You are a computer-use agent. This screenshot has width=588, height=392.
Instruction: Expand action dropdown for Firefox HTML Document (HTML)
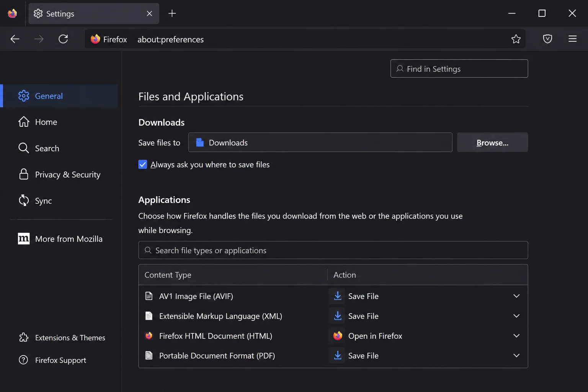(x=516, y=336)
